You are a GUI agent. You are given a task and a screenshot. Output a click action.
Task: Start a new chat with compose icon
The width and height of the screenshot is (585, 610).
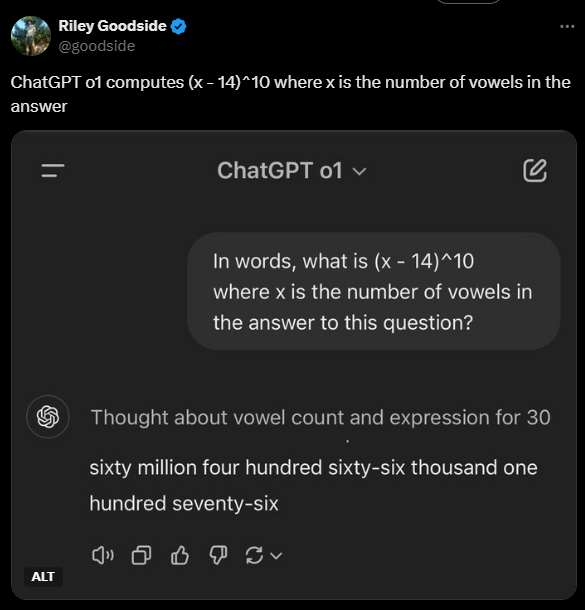(x=535, y=170)
